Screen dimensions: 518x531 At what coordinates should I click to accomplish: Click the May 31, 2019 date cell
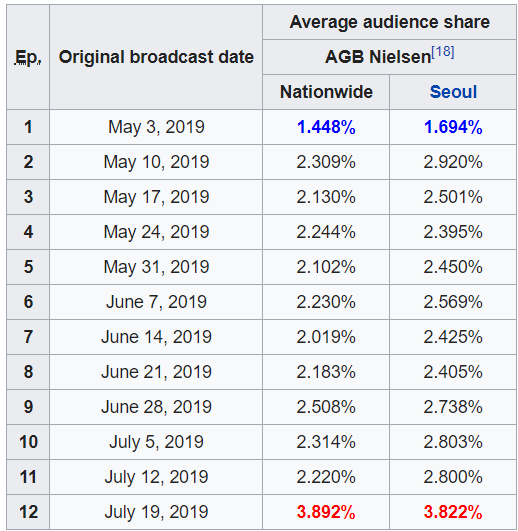(156, 267)
